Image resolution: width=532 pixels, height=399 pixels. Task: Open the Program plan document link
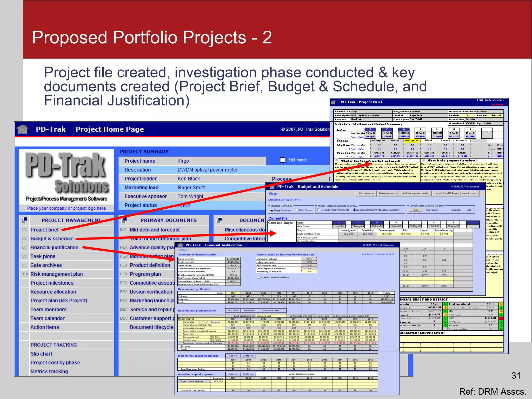(145, 274)
